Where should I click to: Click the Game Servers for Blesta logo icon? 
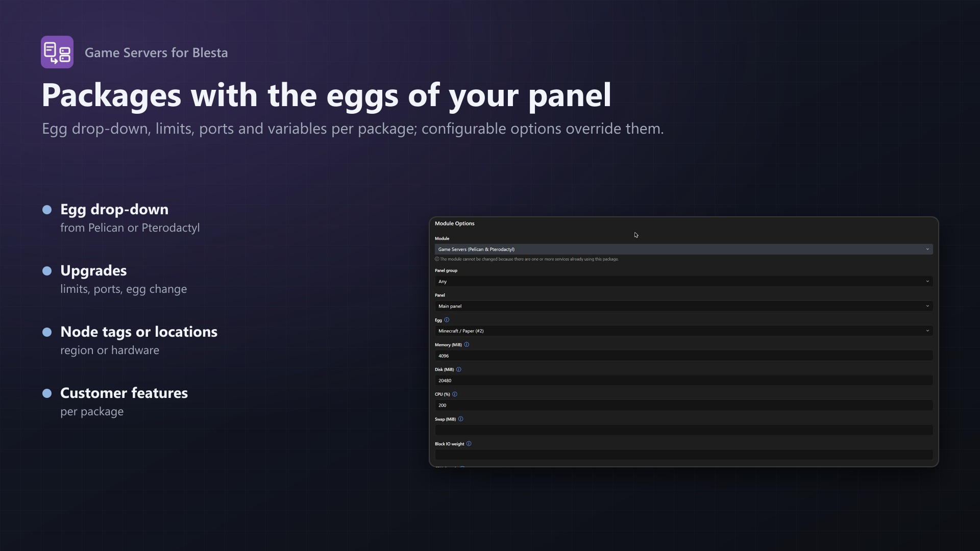pyautogui.click(x=57, y=52)
